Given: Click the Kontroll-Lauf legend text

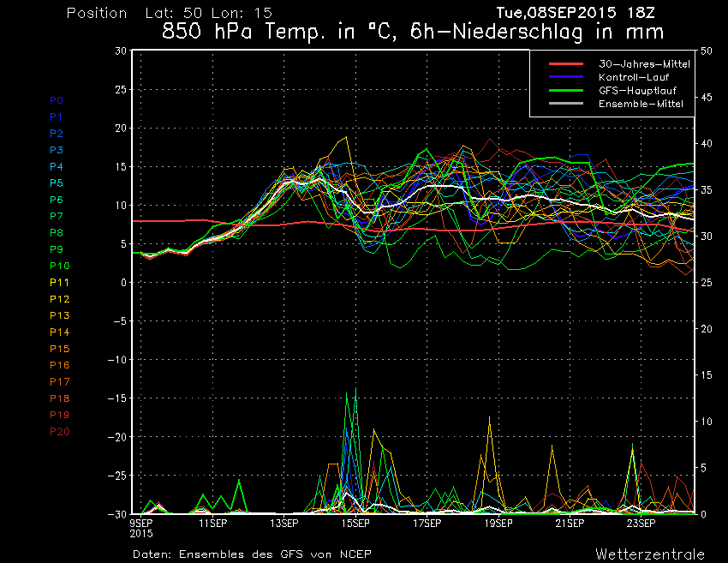Looking at the screenshot, I should coord(633,77).
